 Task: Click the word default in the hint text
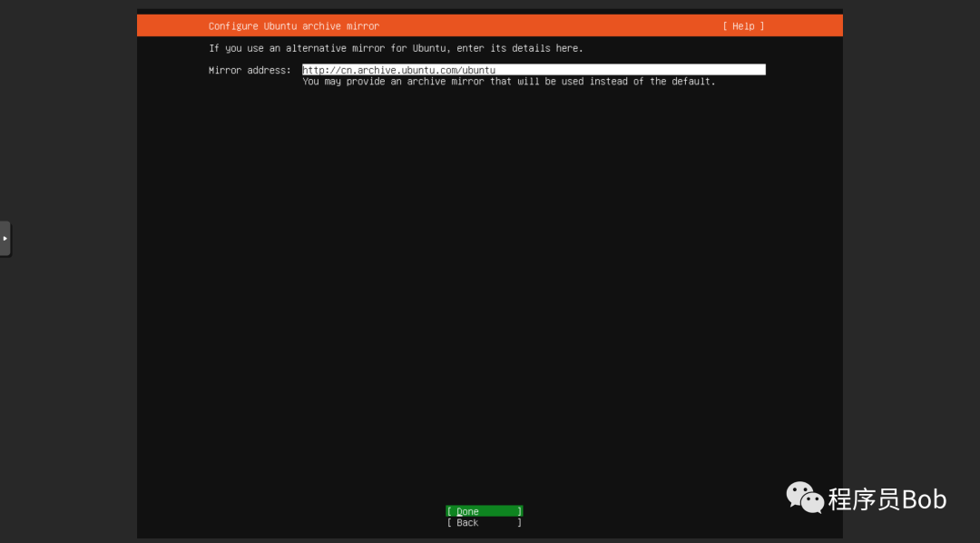point(691,82)
